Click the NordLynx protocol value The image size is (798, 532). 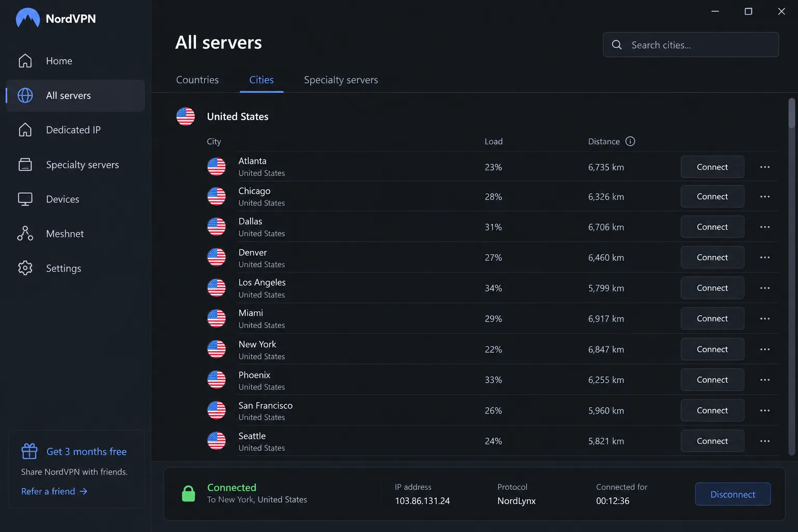coord(516,501)
